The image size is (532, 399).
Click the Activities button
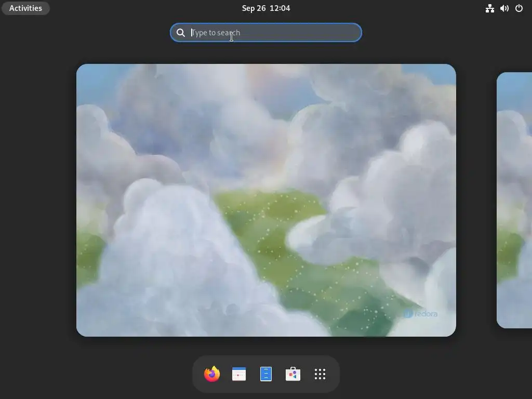pos(26,8)
